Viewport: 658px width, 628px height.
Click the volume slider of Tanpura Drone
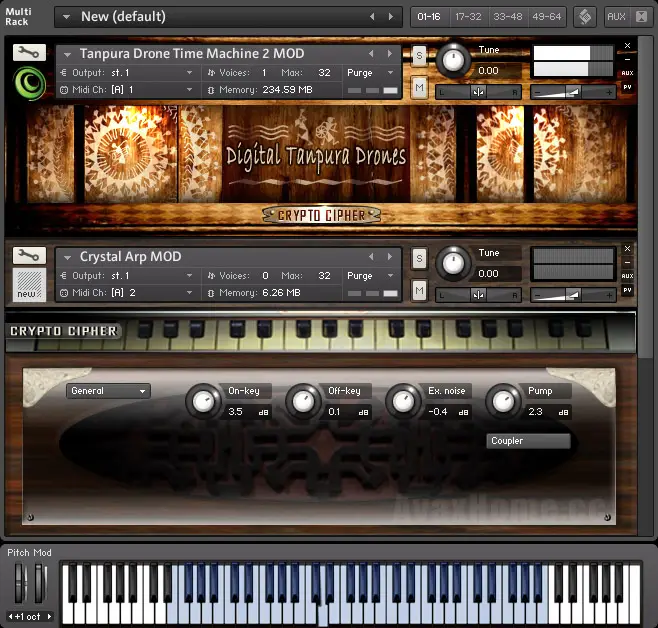tap(573, 92)
